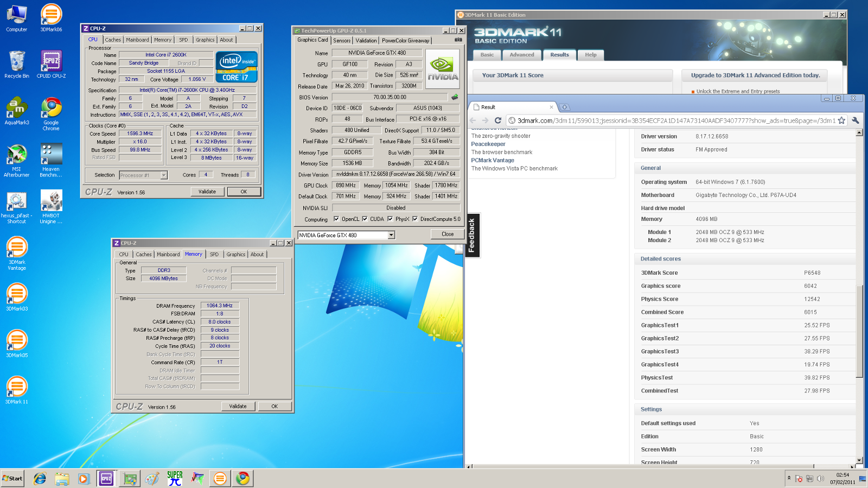Launch the HWBOT Unigine desktop icon
Image resolution: width=868 pixels, height=488 pixels.
[x=51, y=207]
